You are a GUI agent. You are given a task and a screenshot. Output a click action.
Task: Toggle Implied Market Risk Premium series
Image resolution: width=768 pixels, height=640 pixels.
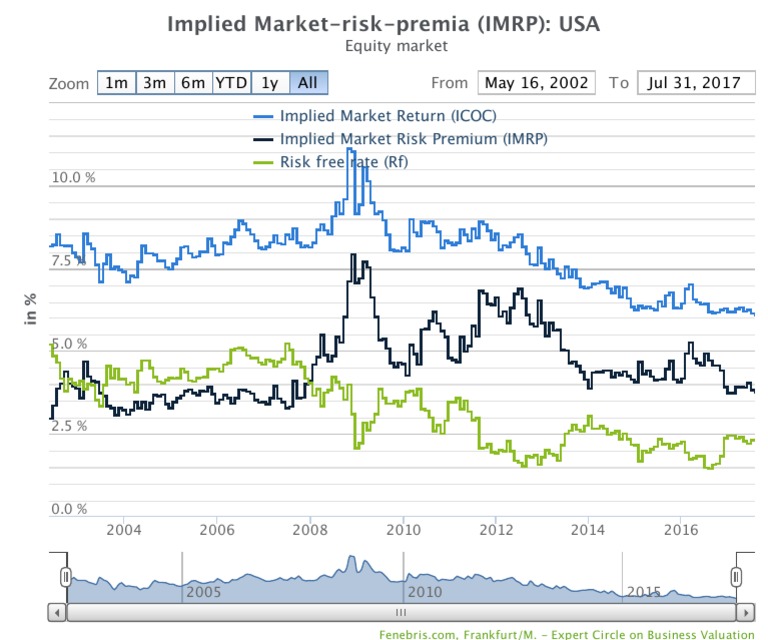(413, 139)
